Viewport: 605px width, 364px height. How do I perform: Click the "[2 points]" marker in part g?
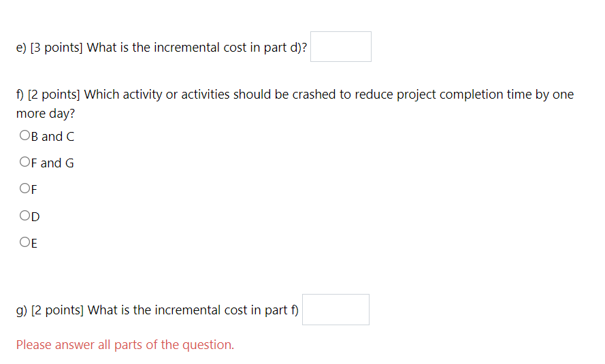point(57,310)
